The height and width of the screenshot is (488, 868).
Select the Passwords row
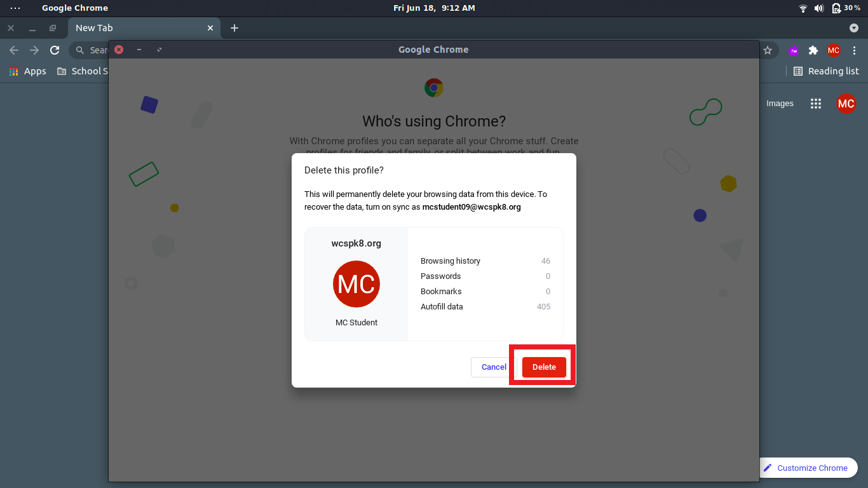(485, 276)
